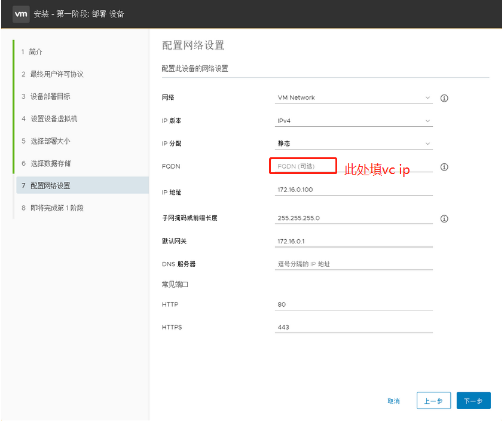504x433 pixels.
Task: Click the 默认网关 label text
Action: tap(174, 241)
